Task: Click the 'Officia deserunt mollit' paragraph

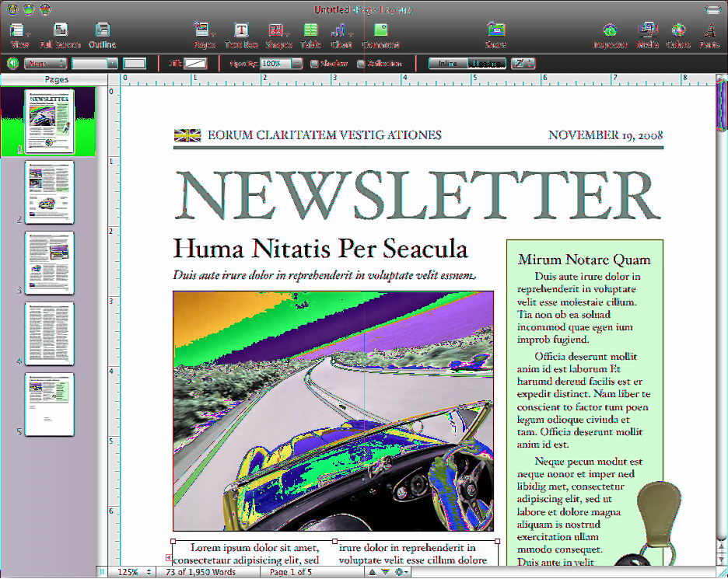Action: 584,400
